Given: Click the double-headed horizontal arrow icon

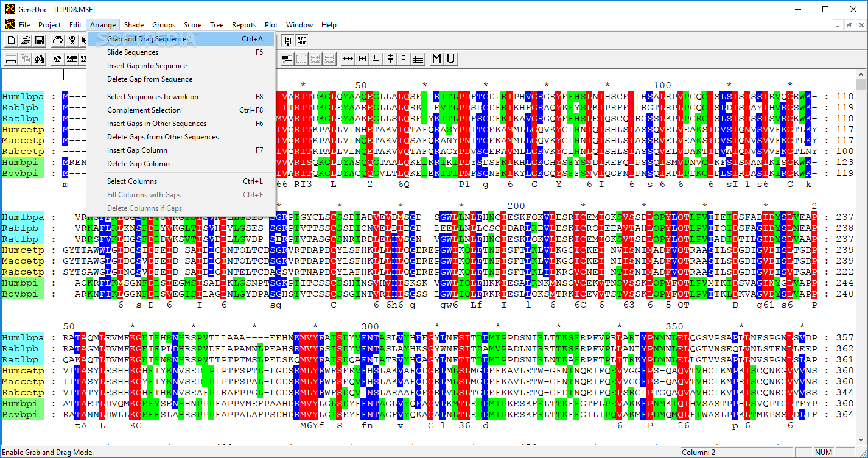Looking at the screenshot, I should pos(348,58).
